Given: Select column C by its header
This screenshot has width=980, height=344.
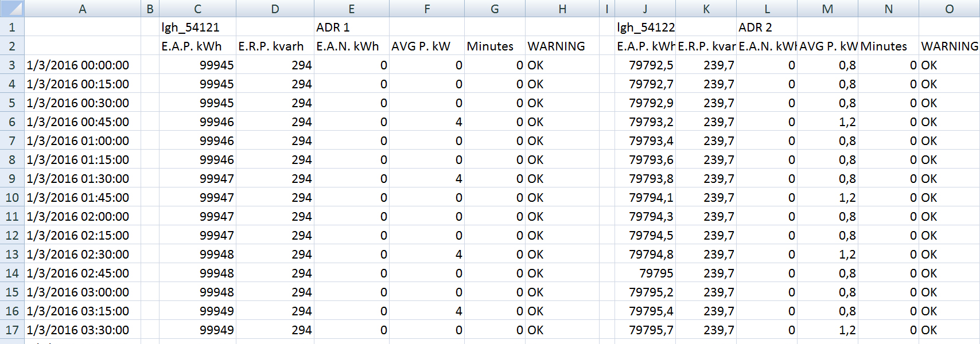Looking at the screenshot, I should point(197,9).
